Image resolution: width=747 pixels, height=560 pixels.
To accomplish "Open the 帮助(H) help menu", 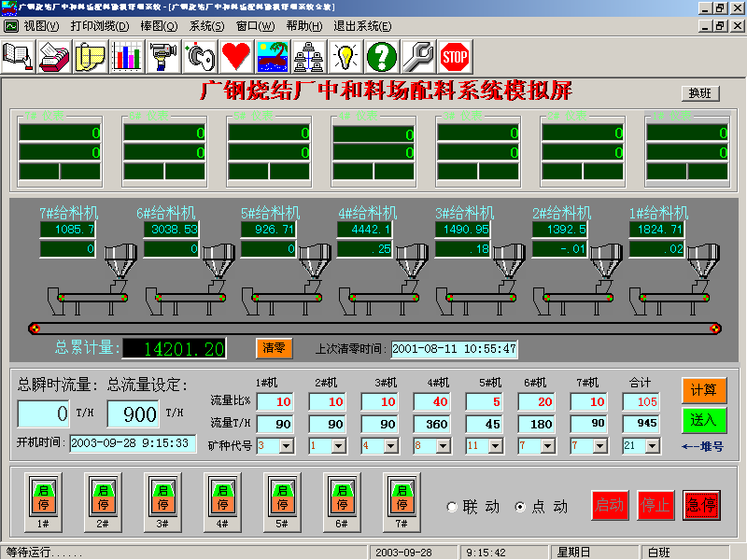I will pos(306,26).
